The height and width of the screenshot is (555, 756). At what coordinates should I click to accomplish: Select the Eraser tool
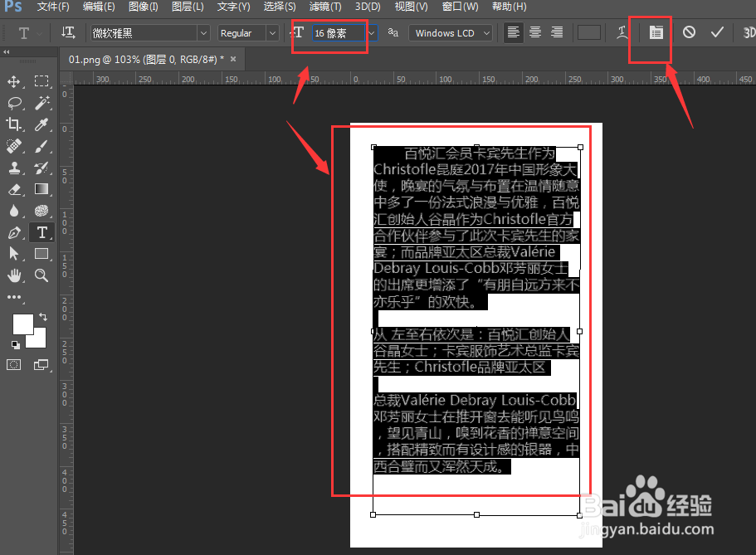click(14, 189)
